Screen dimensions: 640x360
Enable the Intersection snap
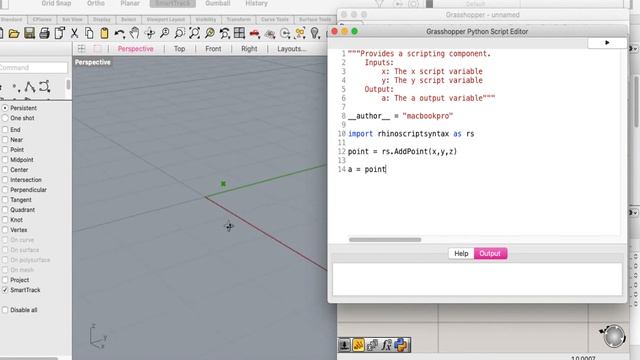tap(5, 180)
